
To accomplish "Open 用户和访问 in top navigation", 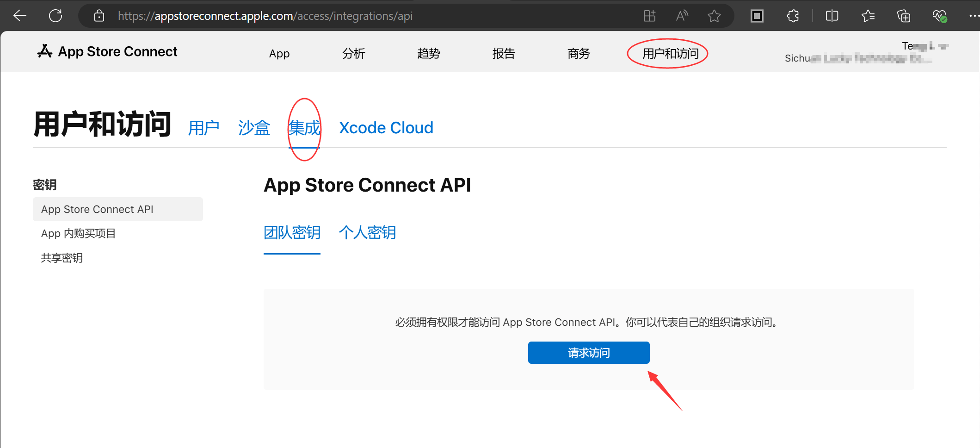I will [670, 54].
